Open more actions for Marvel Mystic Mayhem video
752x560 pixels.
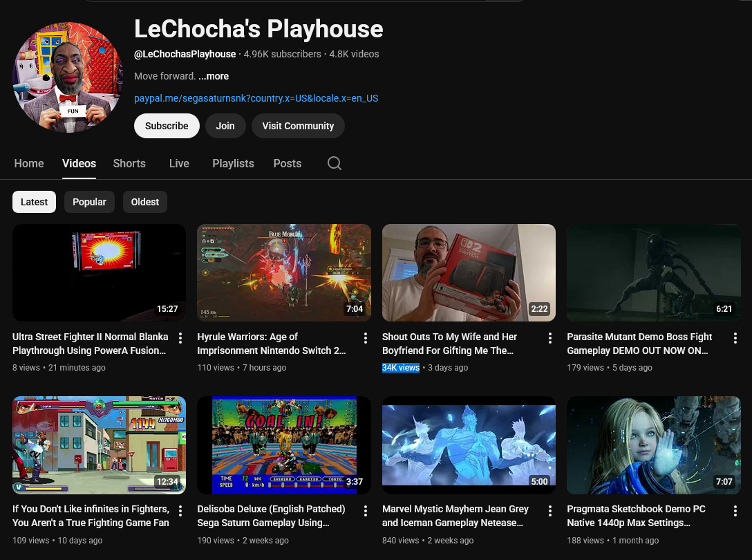click(x=550, y=510)
